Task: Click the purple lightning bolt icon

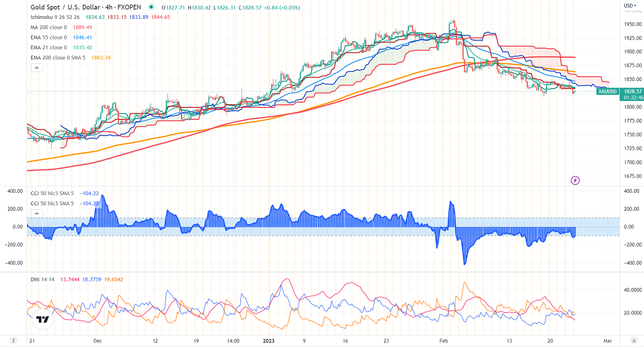Action: [575, 180]
